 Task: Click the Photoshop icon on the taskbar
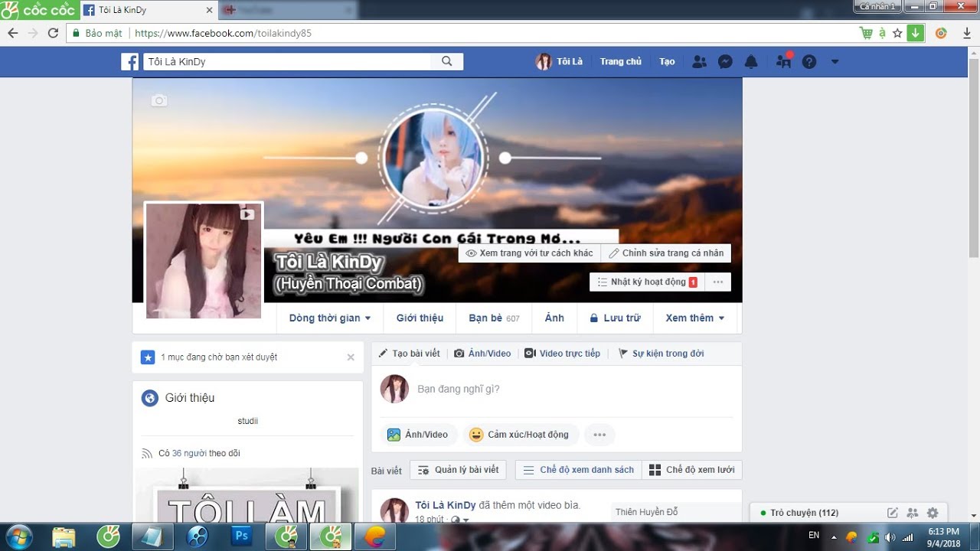tap(241, 537)
